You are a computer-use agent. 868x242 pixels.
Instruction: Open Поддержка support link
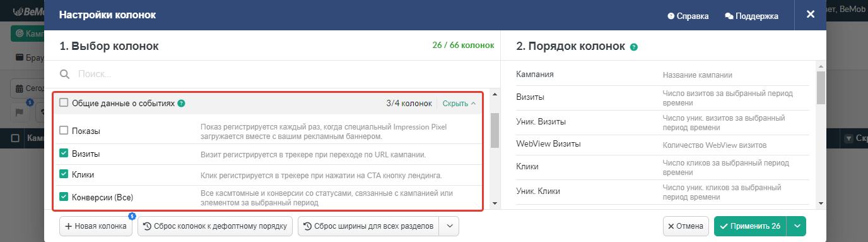point(751,16)
